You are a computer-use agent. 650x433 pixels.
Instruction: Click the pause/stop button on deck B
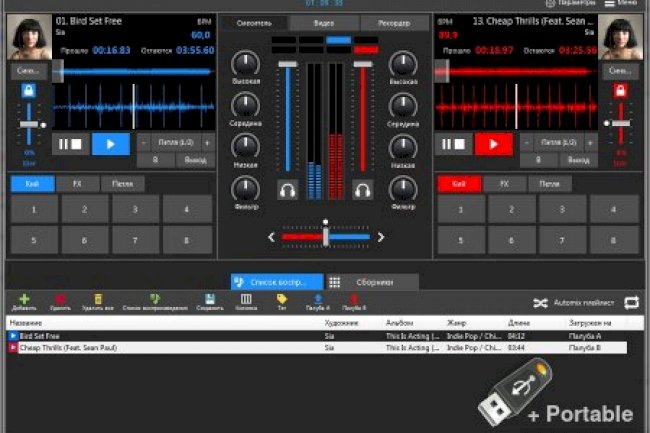[454, 144]
